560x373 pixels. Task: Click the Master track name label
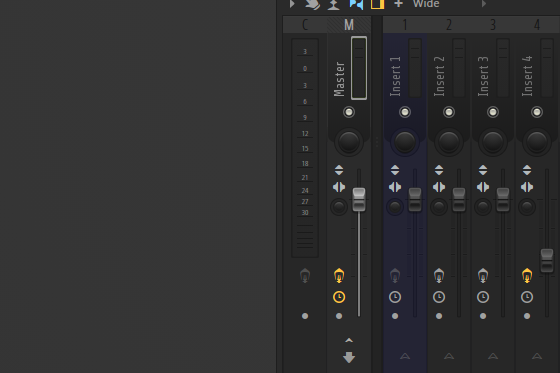[339, 79]
